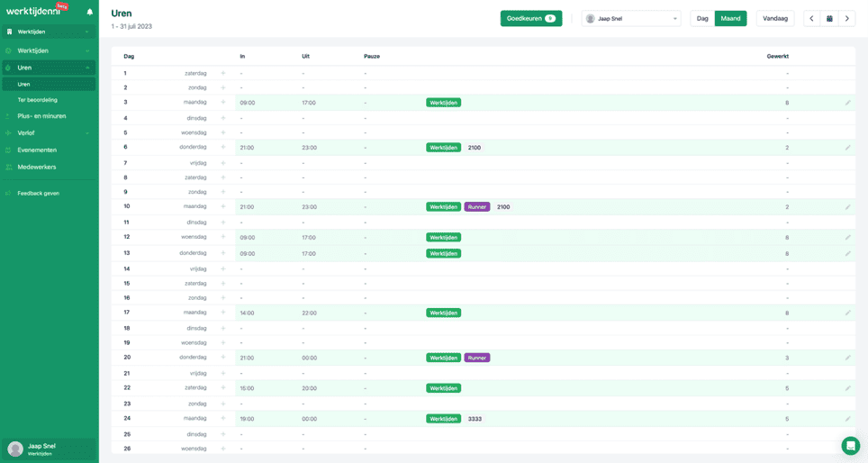868x463 pixels.
Task: Edit hours for maandag 17
Action: point(847,313)
